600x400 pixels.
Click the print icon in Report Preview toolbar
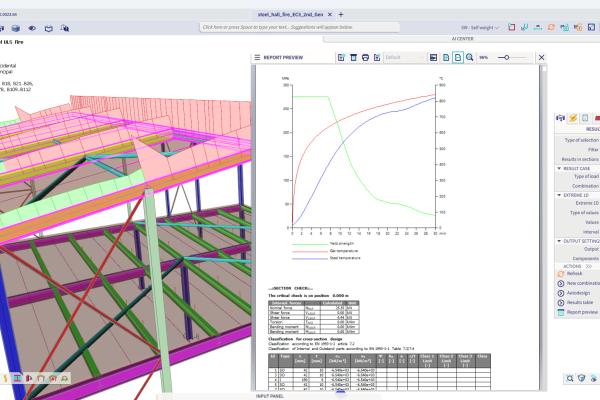point(365,57)
